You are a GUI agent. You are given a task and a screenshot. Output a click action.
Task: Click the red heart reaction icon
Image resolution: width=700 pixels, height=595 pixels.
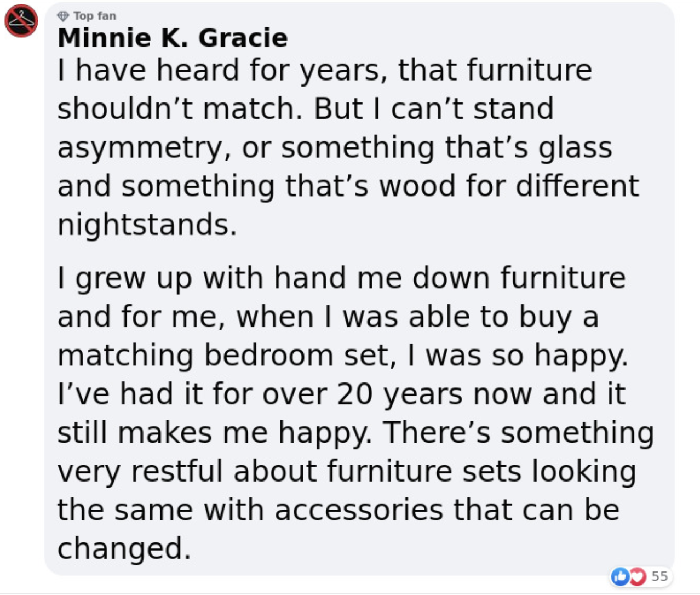[637, 576]
